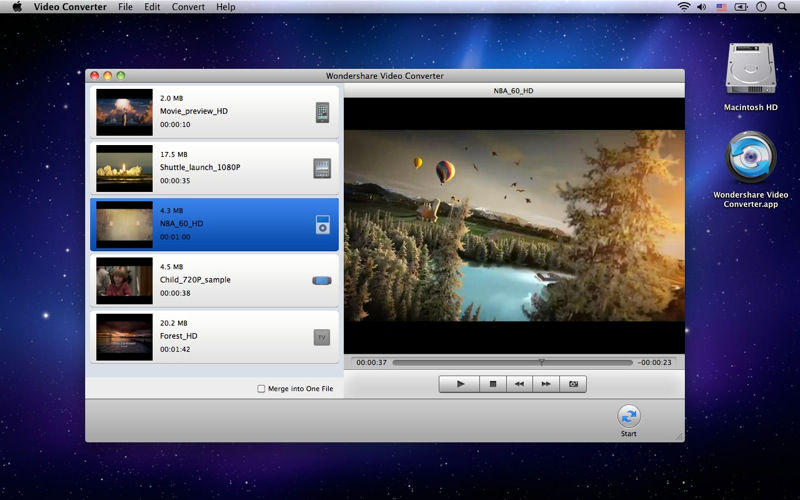Image resolution: width=800 pixels, height=500 pixels.
Task: Open the Convert menu
Action: click(x=188, y=7)
